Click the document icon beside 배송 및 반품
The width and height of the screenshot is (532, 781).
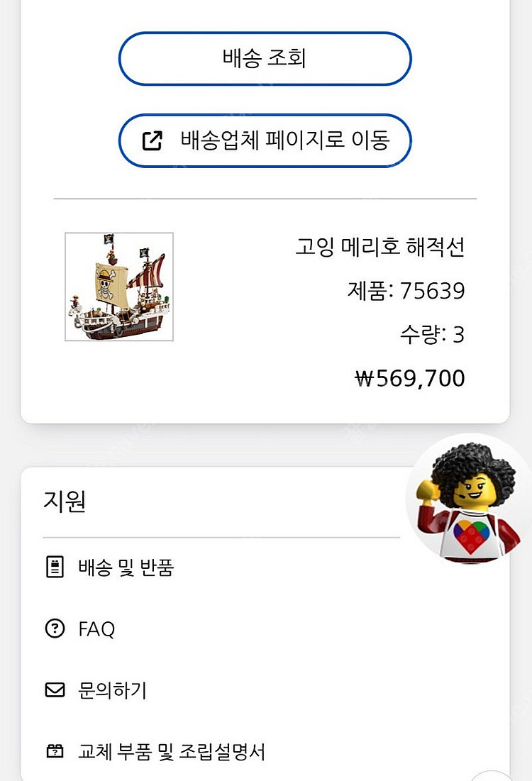tap(55, 567)
